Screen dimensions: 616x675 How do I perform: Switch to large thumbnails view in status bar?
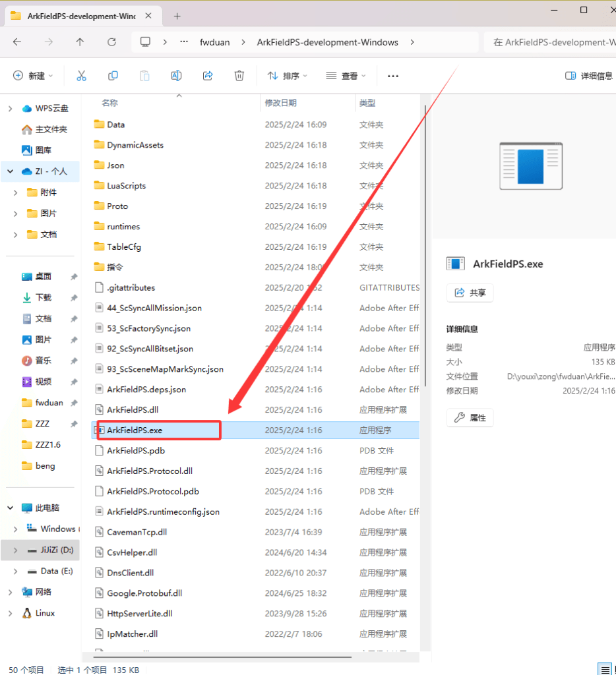click(614, 670)
